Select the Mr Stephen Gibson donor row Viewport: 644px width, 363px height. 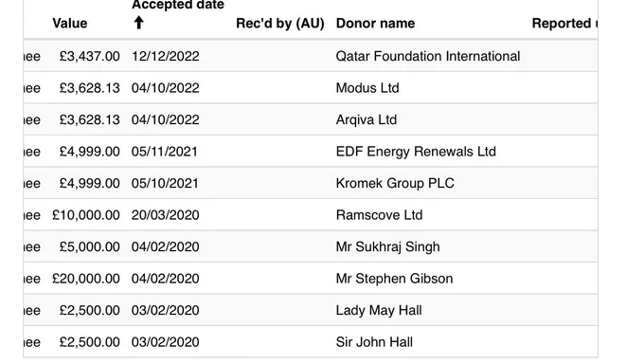pos(311,279)
